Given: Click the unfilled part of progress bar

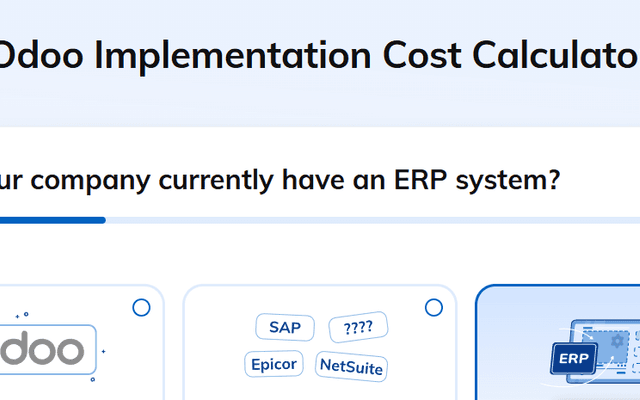Looking at the screenshot, I should [x=370, y=220].
